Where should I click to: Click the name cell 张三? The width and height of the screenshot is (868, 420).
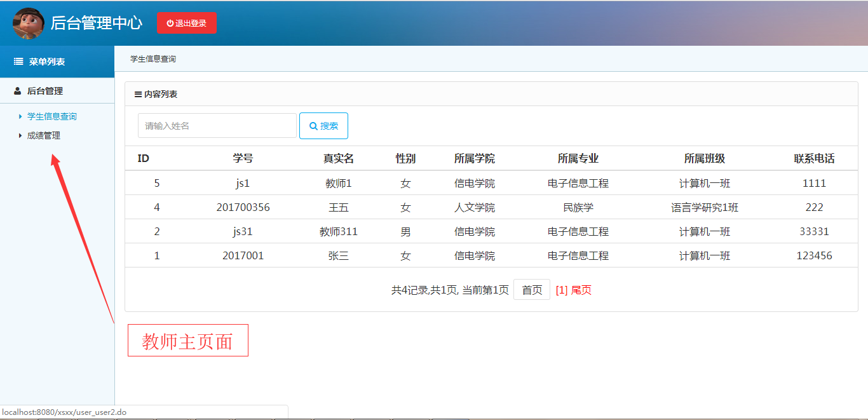coord(339,255)
